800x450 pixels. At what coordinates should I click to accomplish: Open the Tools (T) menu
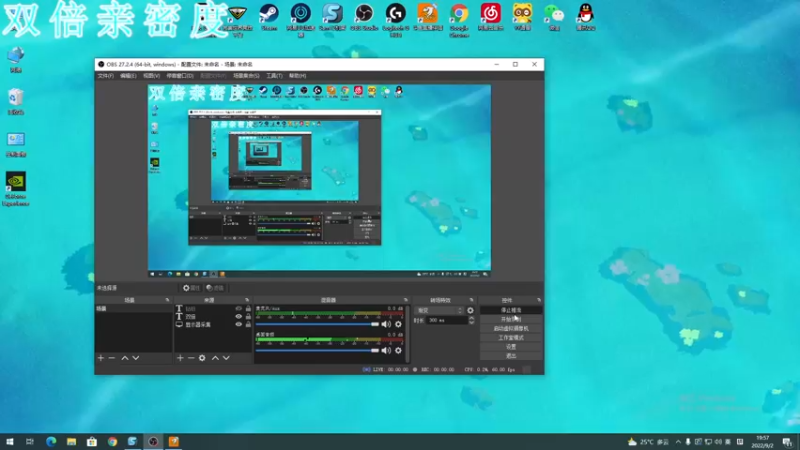(274, 76)
